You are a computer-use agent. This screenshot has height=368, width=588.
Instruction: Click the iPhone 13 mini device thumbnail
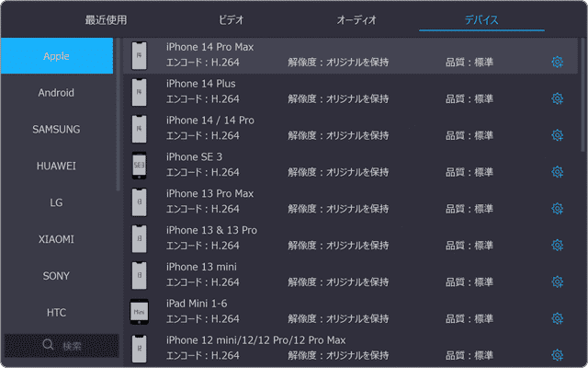click(x=139, y=275)
